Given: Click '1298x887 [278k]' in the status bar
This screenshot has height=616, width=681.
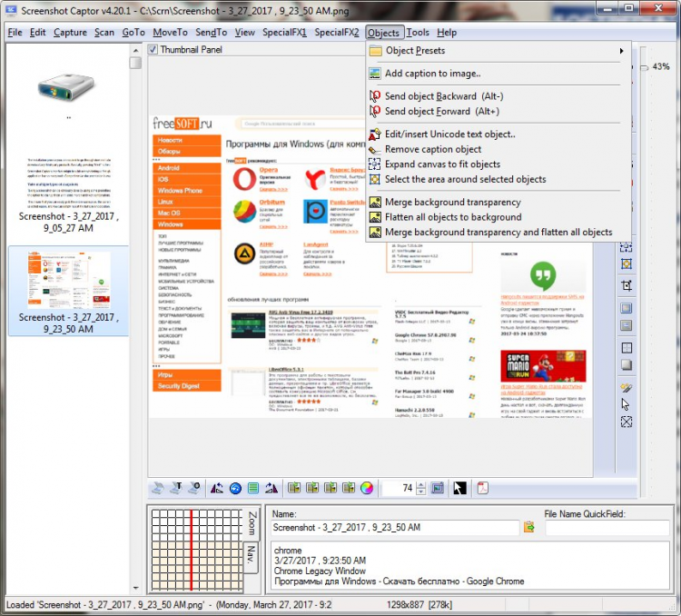Looking at the screenshot, I should [x=419, y=605].
